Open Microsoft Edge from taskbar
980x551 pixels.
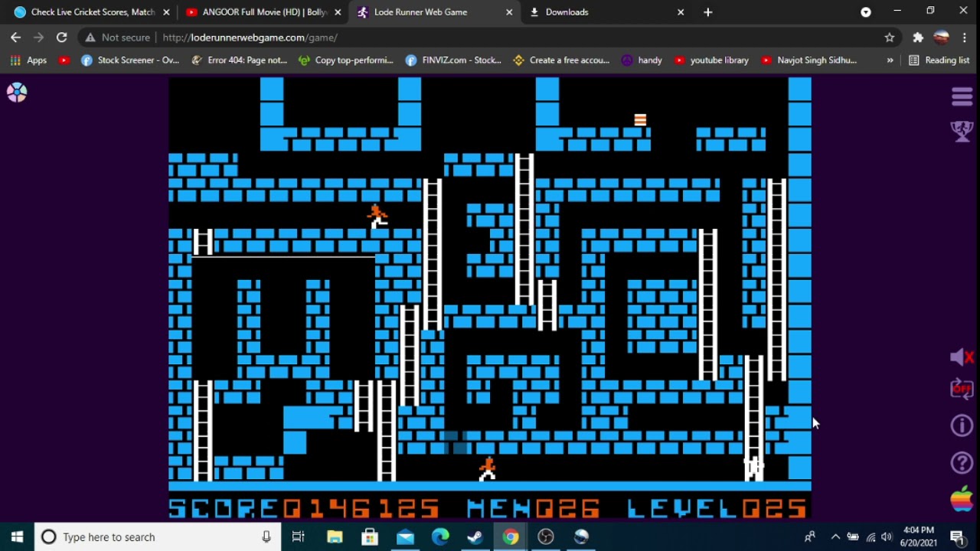(440, 537)
